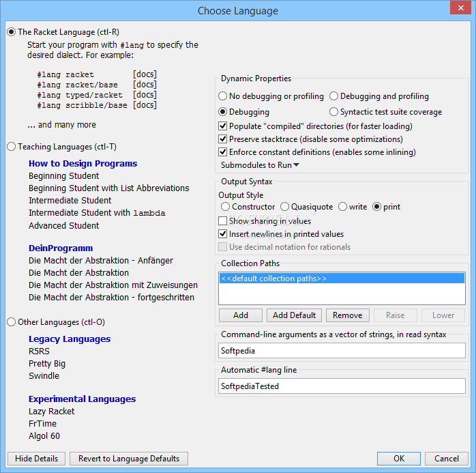
Task: Select Constructor output style
Action: coord(225,207)
